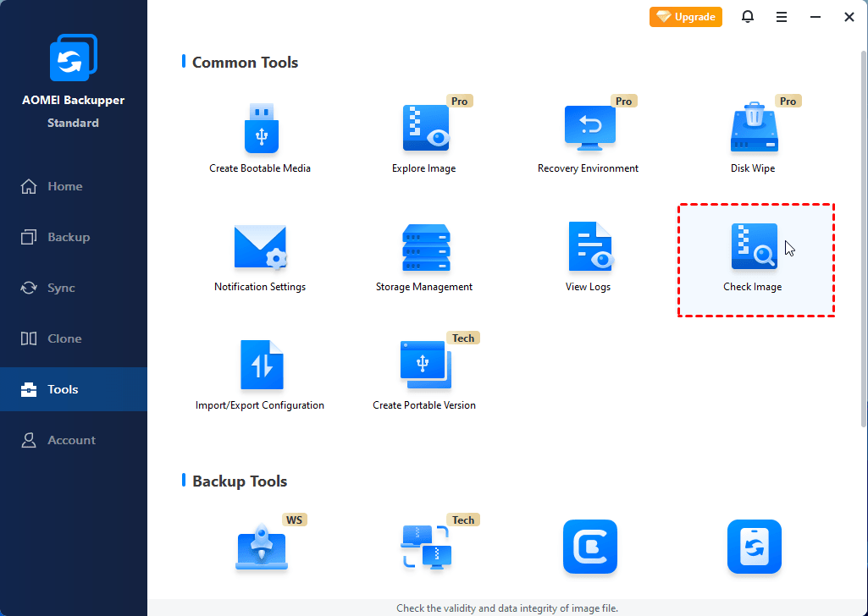Screen dimensions: 868x616
Task: Open the Storage Management tool
Action: coord(424,248)
